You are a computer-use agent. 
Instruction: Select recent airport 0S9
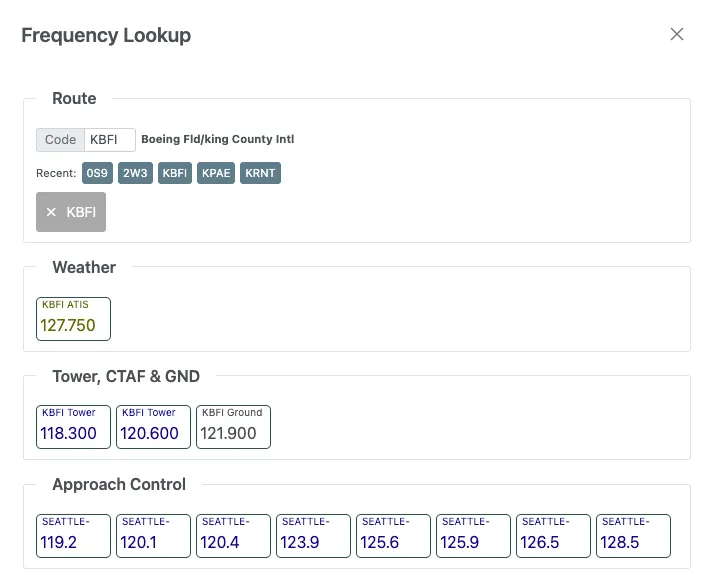(97, 173)
